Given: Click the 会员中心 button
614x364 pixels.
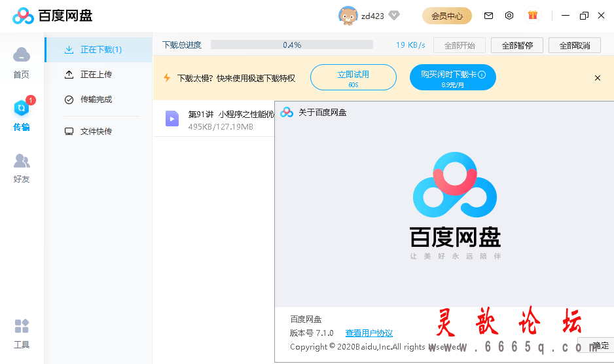Looking at the screenshot, I should 447,16.
